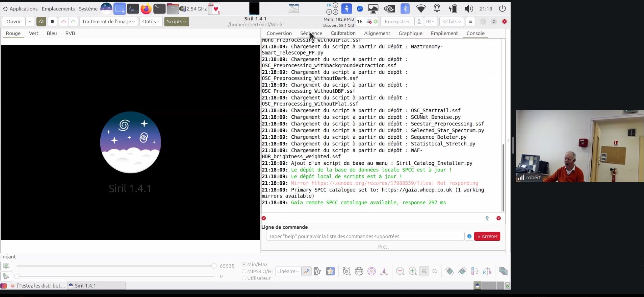The height and width of the screenshot is (297, 644).
Task: Switch to the Empilement tab
Action: [x=444, y=33]
